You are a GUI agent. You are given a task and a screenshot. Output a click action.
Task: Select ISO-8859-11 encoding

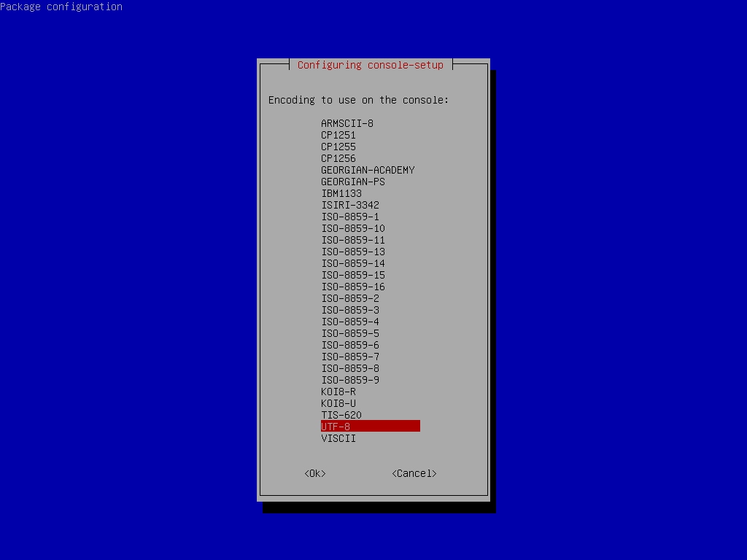[353, 240]
